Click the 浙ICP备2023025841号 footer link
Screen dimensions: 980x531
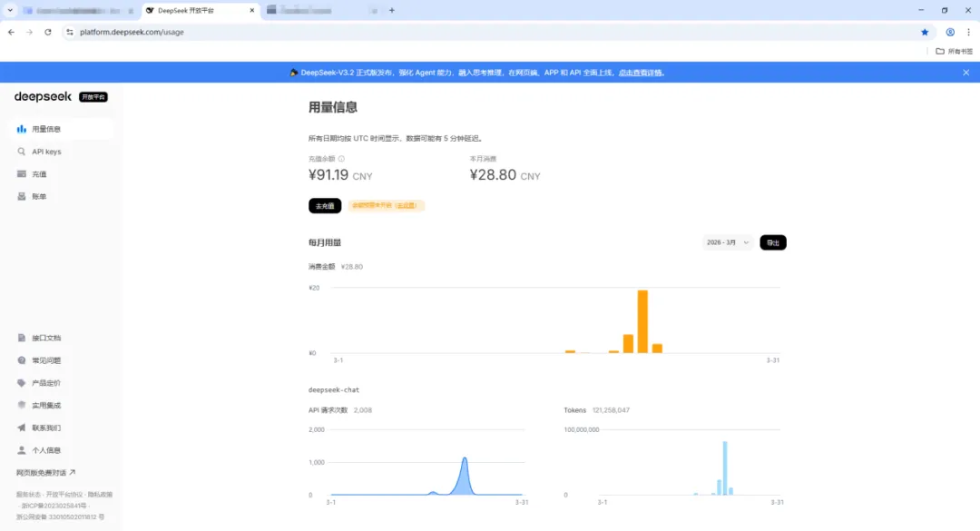coord(54,506)
